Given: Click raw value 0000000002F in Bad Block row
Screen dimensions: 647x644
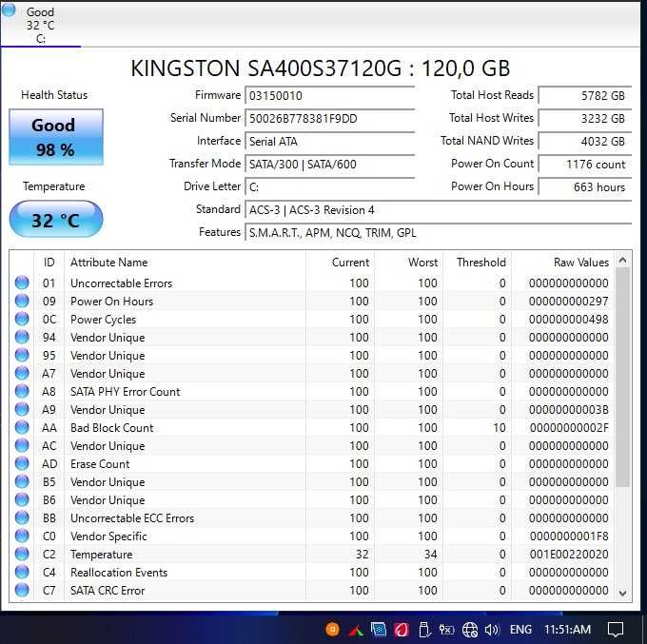Looking at the screenshot, I should point(569,428).
